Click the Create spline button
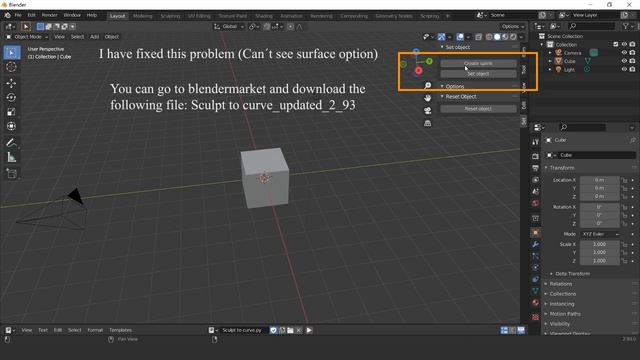 (x=478, y=64)
